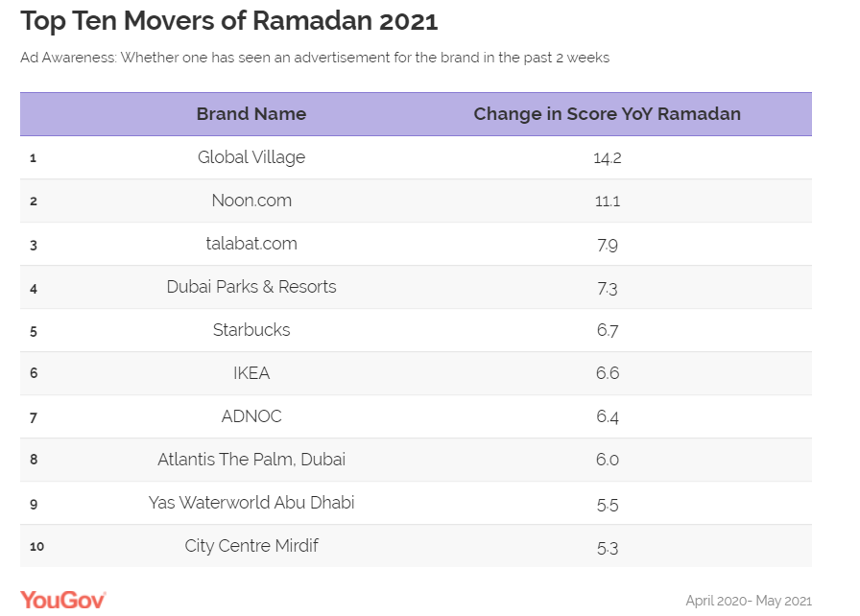This screenshot has width=860, height=616.
Task: Select the City Centre Mirdif cell
Action: pos(251,546)
